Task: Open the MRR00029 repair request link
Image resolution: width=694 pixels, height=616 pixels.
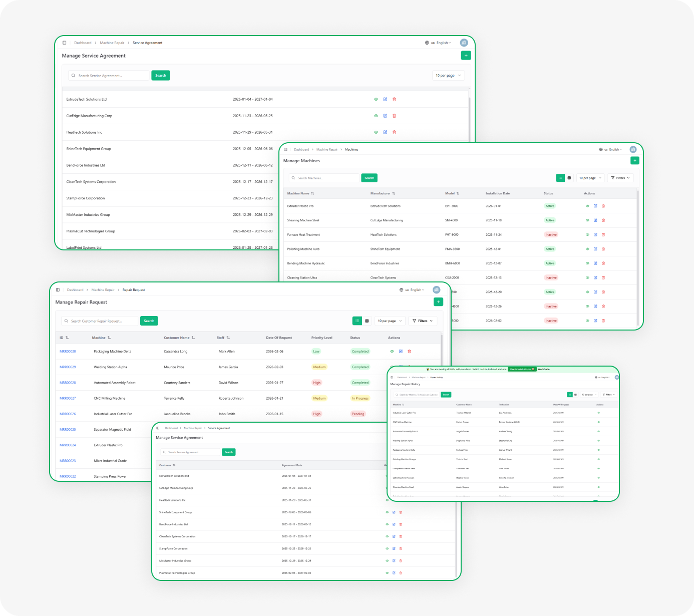Action: pos(68,367)
